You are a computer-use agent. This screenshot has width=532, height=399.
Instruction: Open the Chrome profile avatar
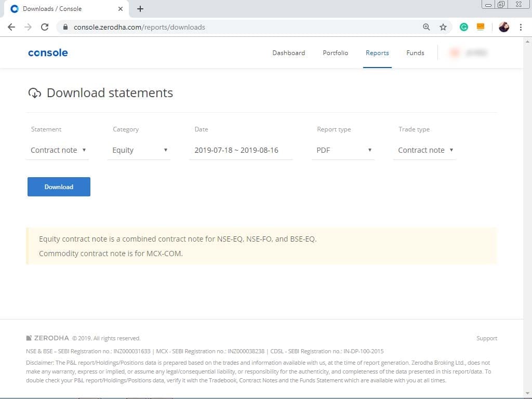click(x=504, y=27)
